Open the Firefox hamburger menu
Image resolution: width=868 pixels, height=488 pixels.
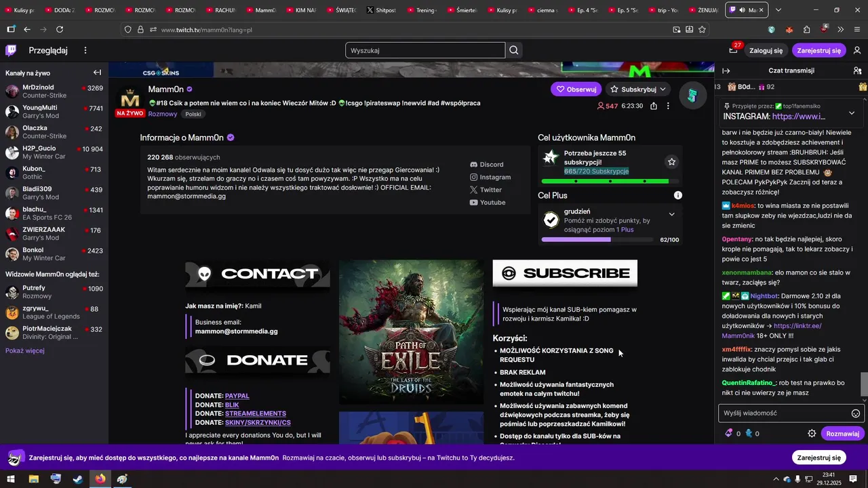click(x=857, y=29)
